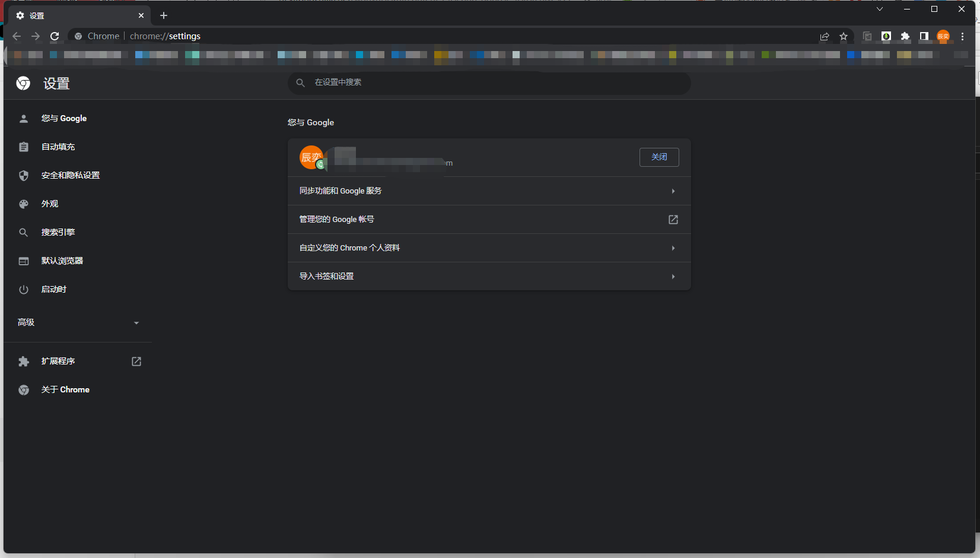Open 导入书签和设置 option
980x558 pixels.
489,277
